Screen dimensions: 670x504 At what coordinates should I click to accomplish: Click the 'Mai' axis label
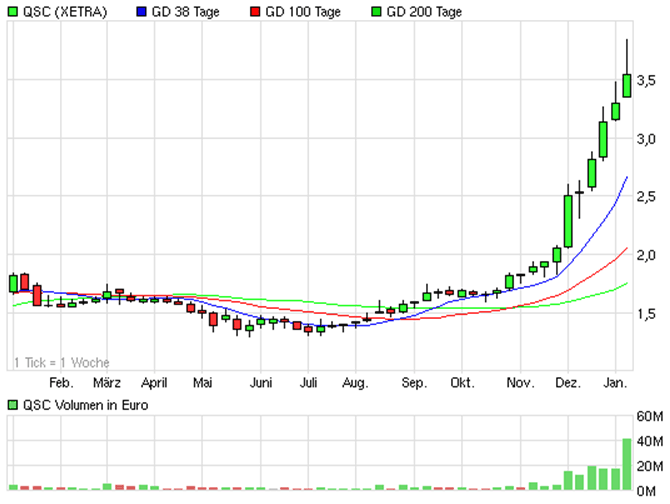coord(203,383)
